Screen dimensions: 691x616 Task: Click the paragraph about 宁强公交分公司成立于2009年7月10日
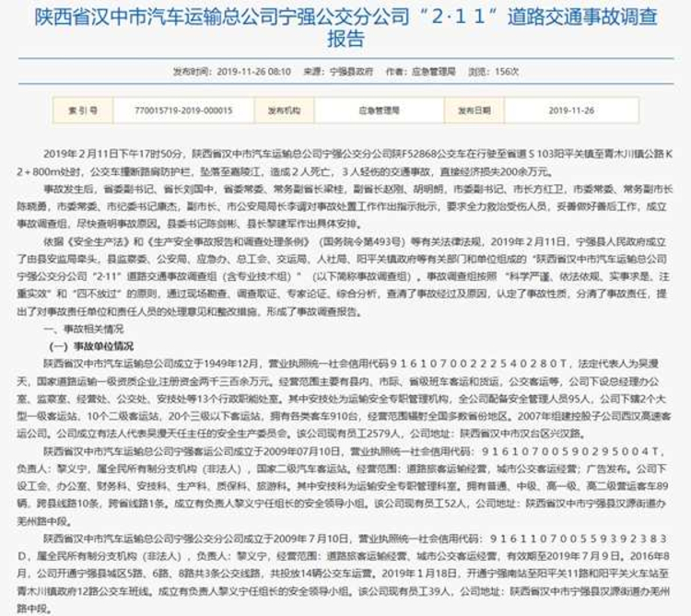point(345,574)
